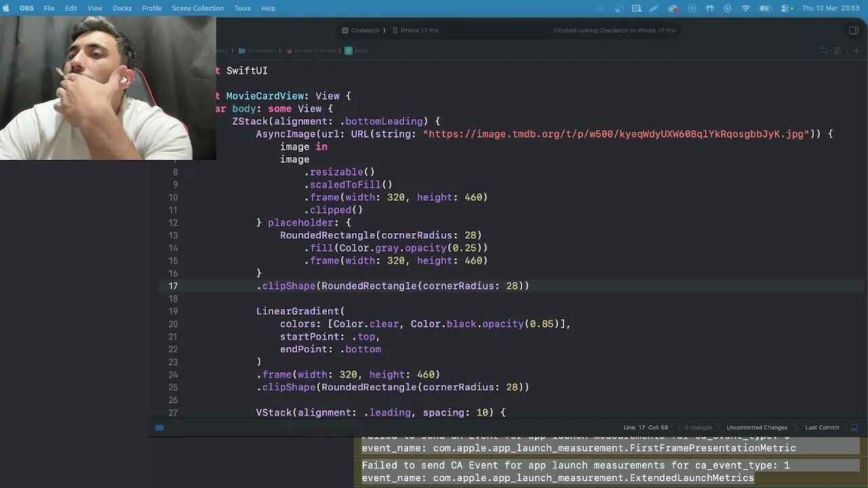
Task: Click startPoint: .top code line
Action: [x=330, y=337]
